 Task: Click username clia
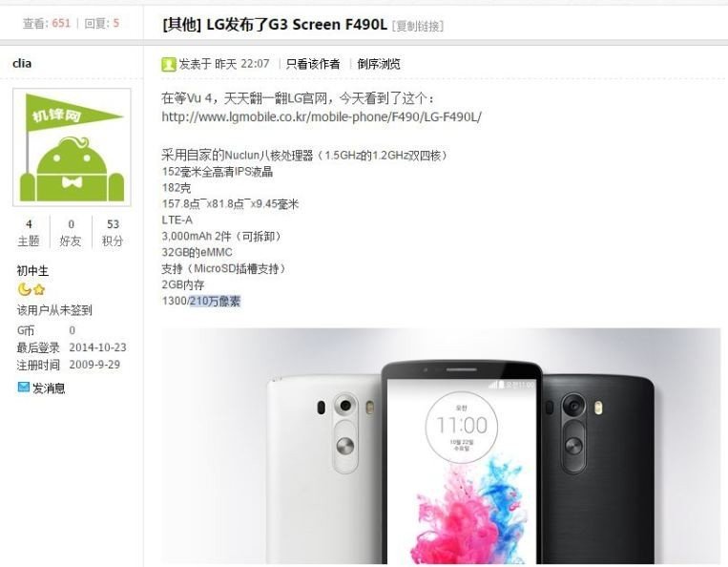pos(22,63)
